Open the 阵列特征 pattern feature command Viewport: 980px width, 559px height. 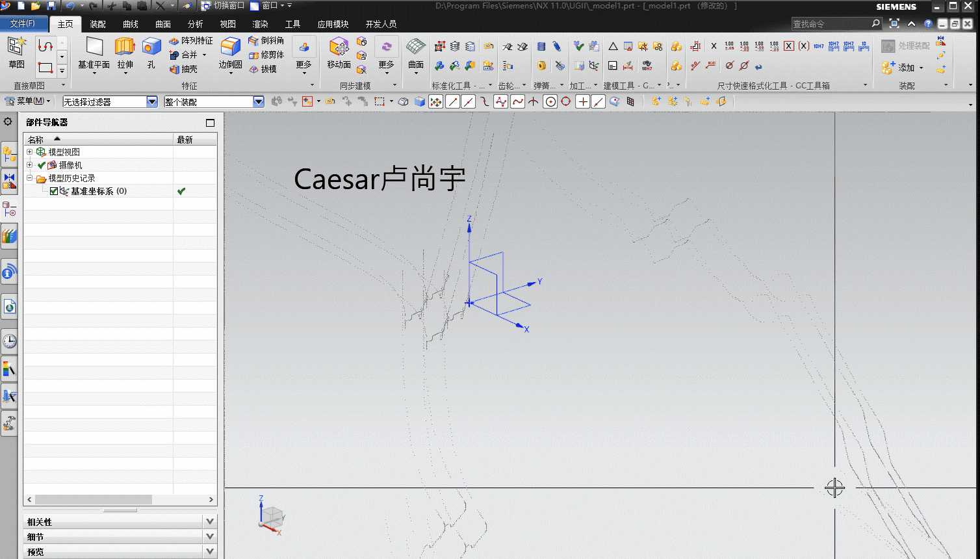click(190, 41)
